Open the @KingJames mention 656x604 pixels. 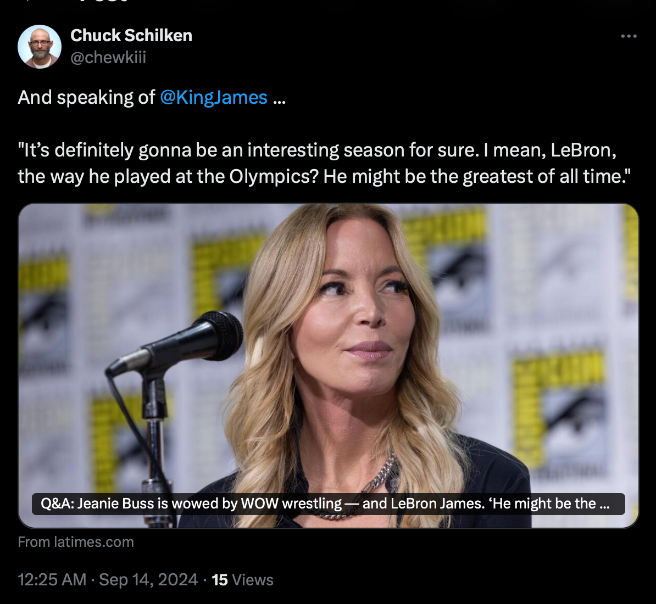click(x=214, y=97)
